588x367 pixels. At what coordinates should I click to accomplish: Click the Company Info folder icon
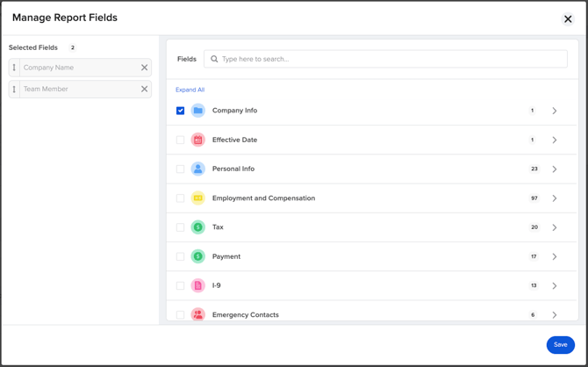click(x=198, y=111)
